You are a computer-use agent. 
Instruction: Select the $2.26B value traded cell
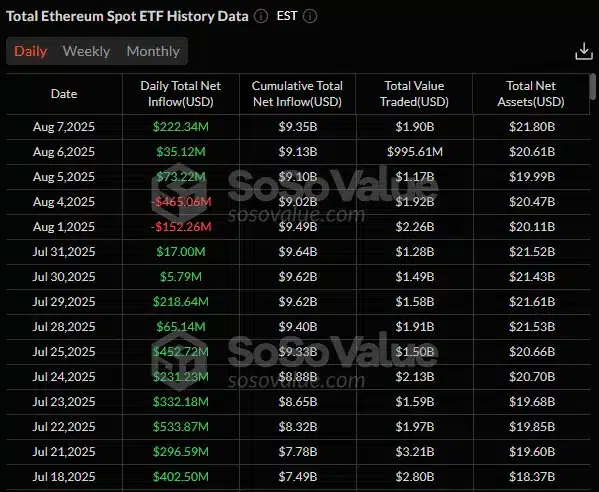click(x=415, y=227)
